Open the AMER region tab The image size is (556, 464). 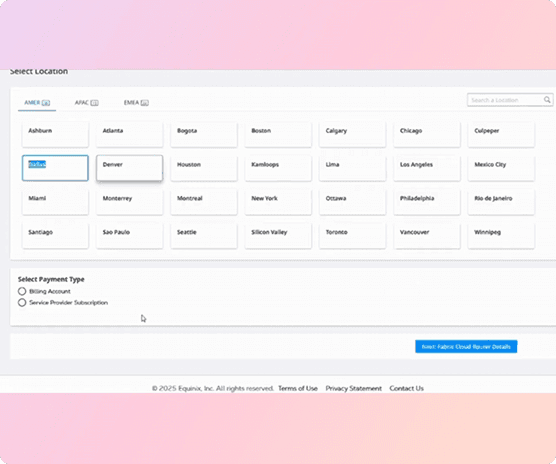coord(37,103)
